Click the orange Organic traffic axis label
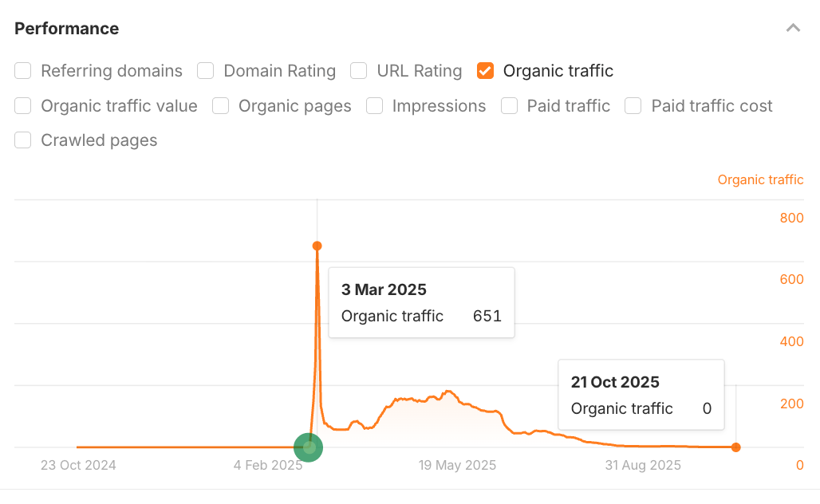Image resolution: width=820 pixels, height=504 pixels. point(760,179)
